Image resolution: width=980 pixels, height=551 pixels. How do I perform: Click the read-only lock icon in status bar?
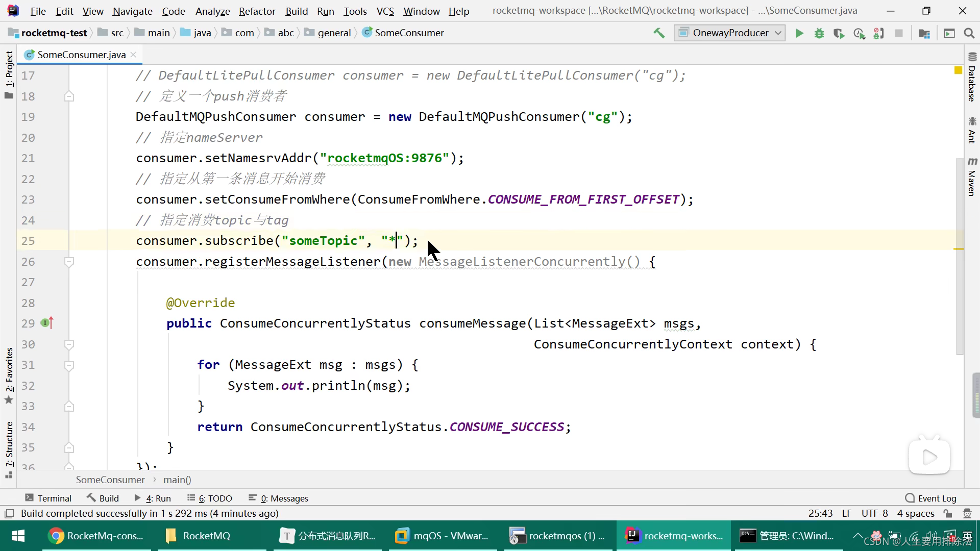tap(948, 513)
